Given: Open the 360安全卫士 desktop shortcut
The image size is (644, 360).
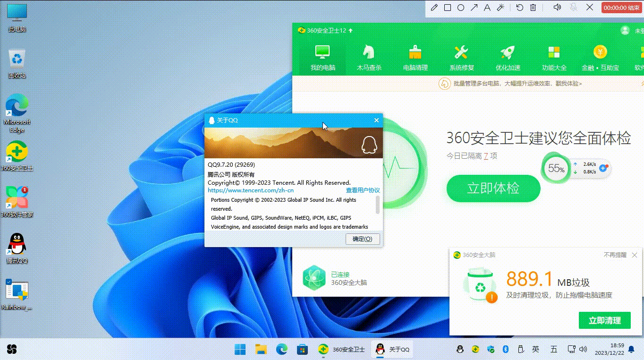Looking at the screenshot, I should coord(17,157).
